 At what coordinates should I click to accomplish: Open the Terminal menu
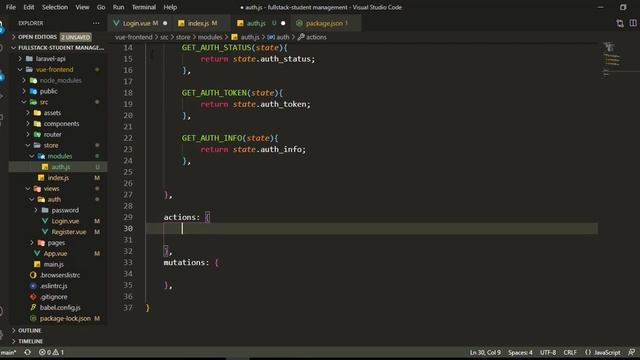(144, 7)
